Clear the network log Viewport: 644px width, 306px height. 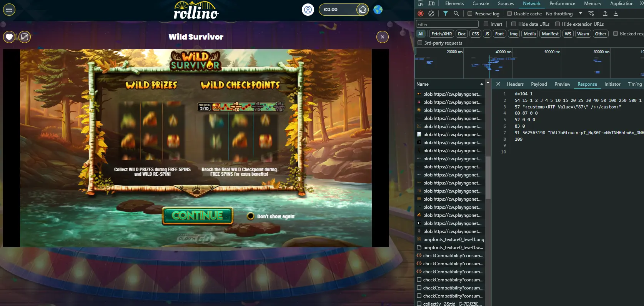click(x=431, y=13)
